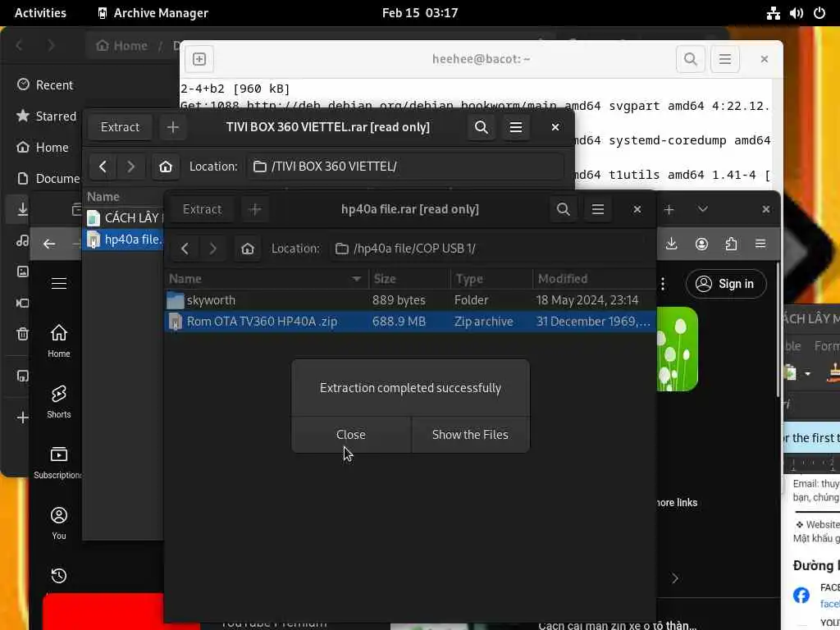Sort by Name column in hp40a archive
Screen dimensions: 840x630
click(265, 279)
